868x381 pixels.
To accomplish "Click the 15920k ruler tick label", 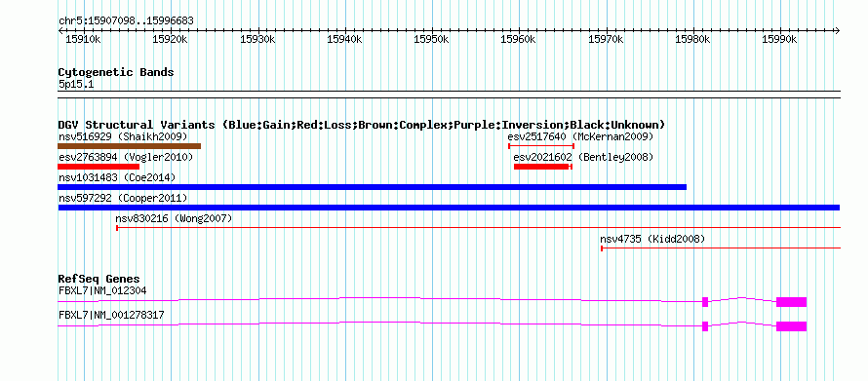I will click(x=171, y=39).
